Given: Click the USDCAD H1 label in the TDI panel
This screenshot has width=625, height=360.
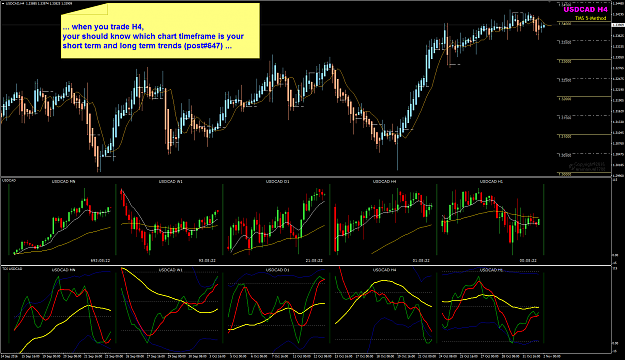Looking at the screenshot, I should pos(491,270).
